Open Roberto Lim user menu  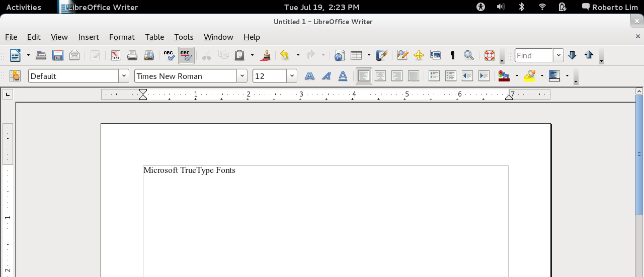[610, 7]
